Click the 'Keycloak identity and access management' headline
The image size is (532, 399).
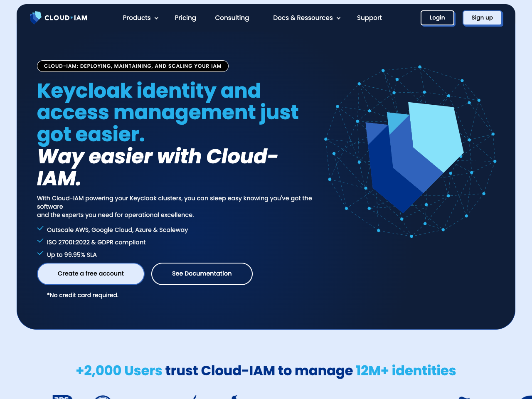(x=168, y=113)
